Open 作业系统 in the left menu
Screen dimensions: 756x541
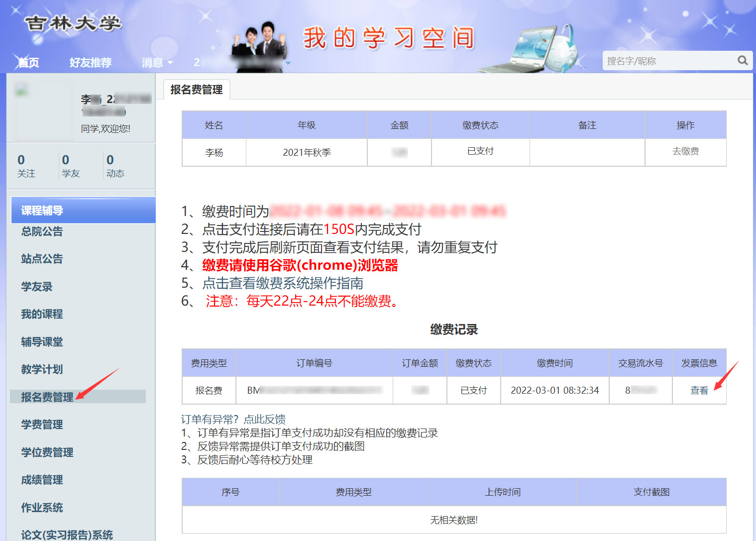coord(42,508)
